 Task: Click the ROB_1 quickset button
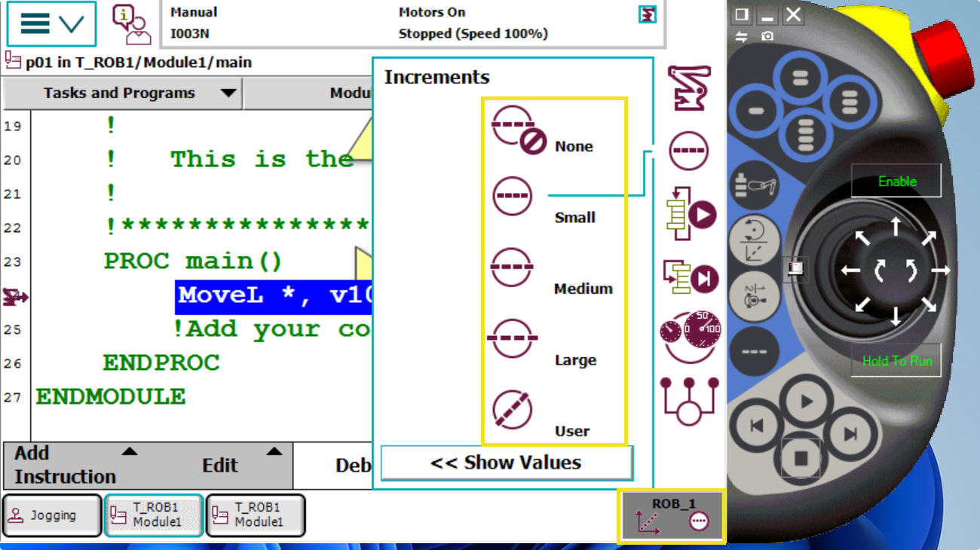click(672, 516)
